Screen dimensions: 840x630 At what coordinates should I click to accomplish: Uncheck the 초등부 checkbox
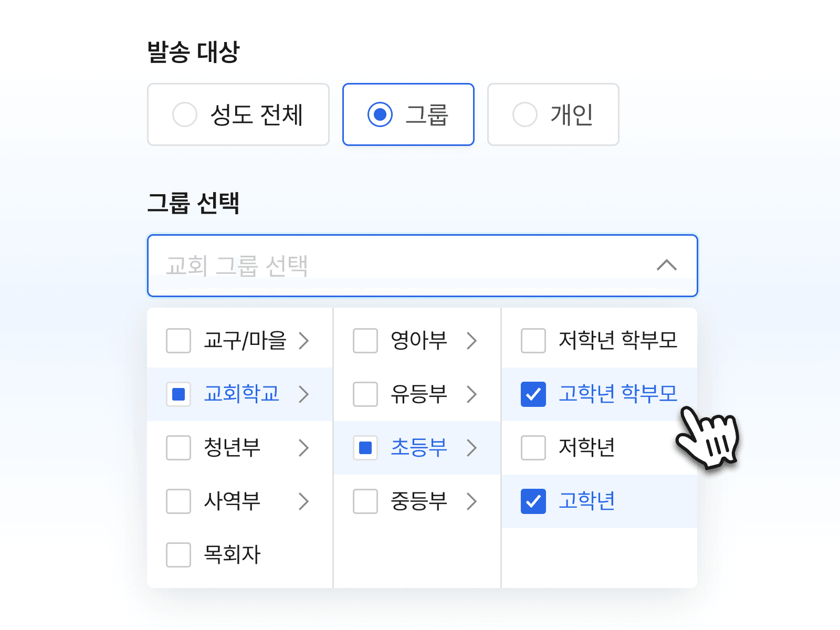click(x=365, y=448)
